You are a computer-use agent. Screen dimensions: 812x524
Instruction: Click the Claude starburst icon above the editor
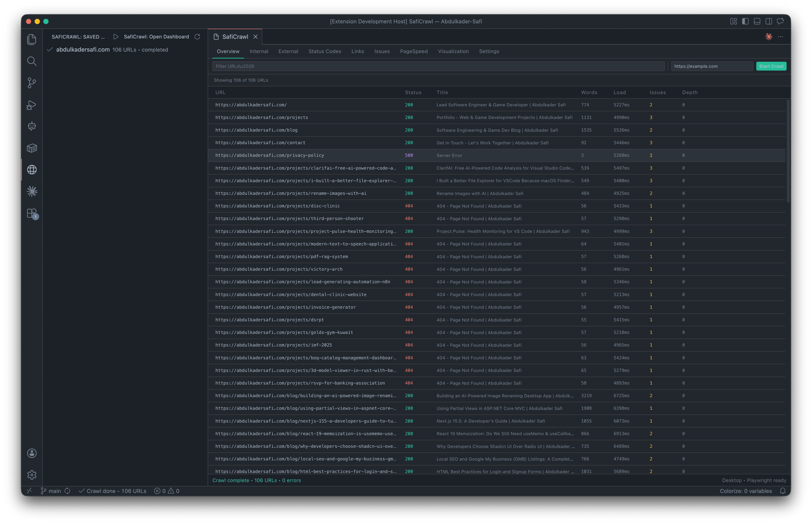pos(769,36)
